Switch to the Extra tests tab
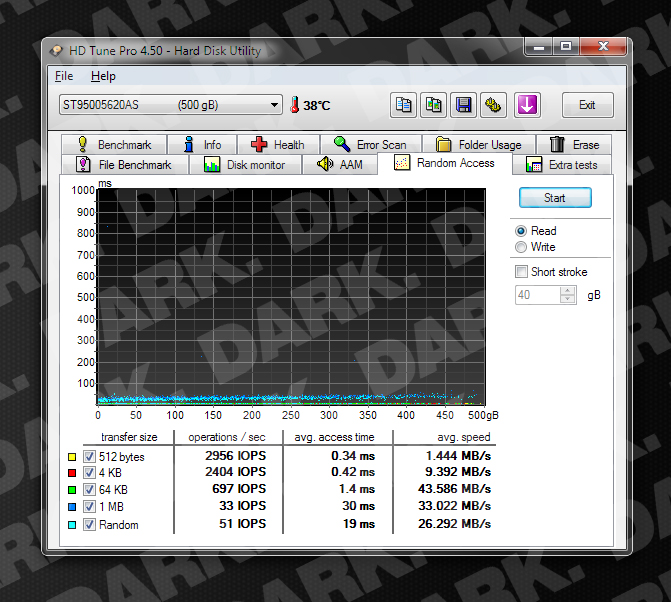Viewport: 671px width, 602px height. 562,165
